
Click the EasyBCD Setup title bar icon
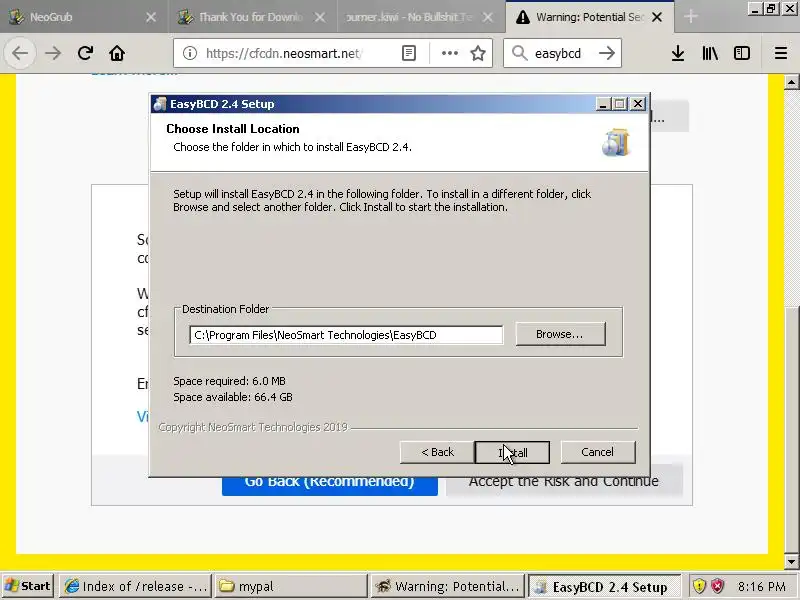click(160, 104)
